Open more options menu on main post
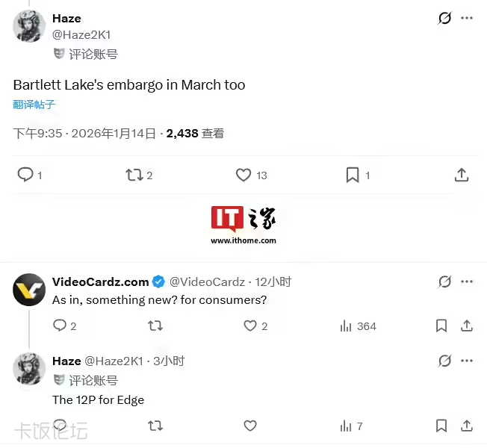The image size is (487, 448). click(x=467, y=18)
